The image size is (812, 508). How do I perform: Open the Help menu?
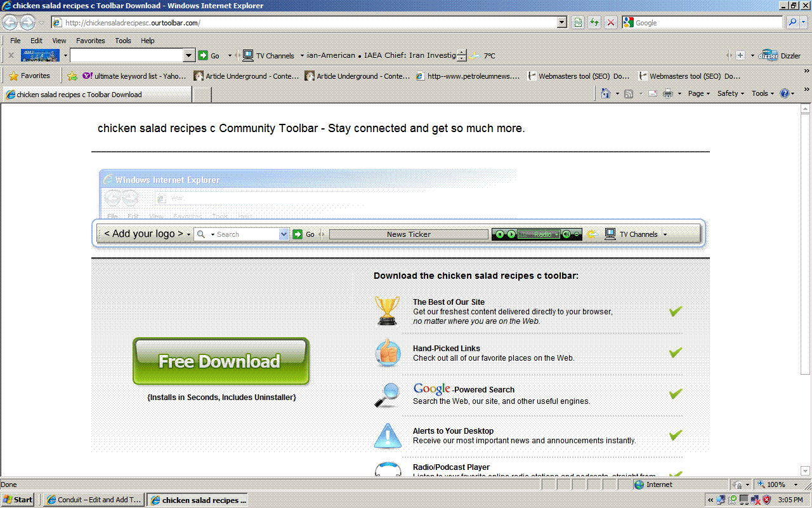tap(148, 41)
